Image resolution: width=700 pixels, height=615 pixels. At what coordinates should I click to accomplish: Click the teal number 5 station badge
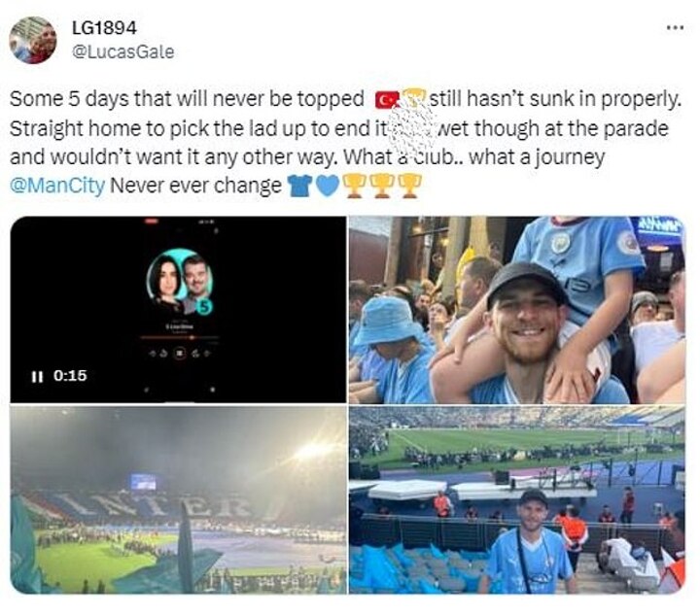coord(203,306)
